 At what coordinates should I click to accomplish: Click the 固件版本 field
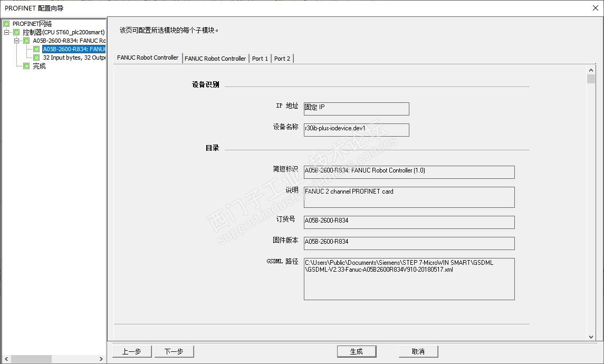(x=409, y=243)
